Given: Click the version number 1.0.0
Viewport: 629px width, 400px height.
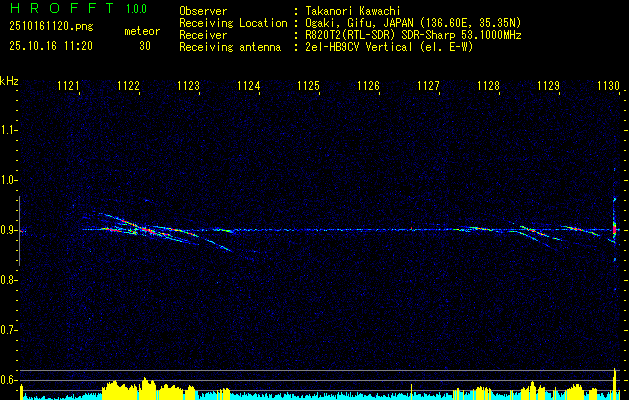Looking at the screenshot, I should point(136,9).
